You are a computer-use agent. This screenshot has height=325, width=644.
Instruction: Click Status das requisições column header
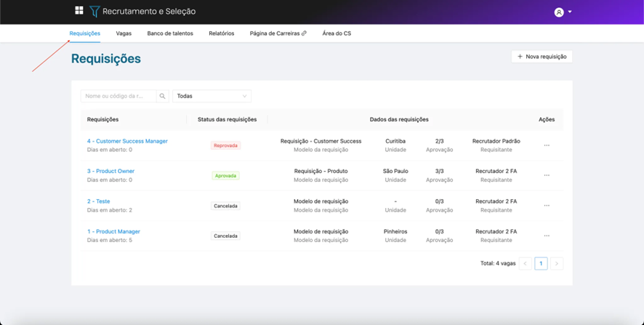(227, 119)
